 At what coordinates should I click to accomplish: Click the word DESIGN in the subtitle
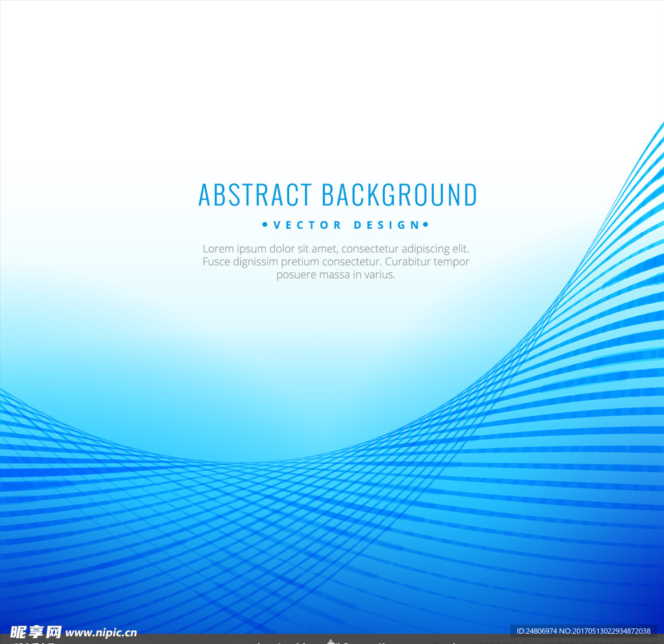click(x=387, y=225)
